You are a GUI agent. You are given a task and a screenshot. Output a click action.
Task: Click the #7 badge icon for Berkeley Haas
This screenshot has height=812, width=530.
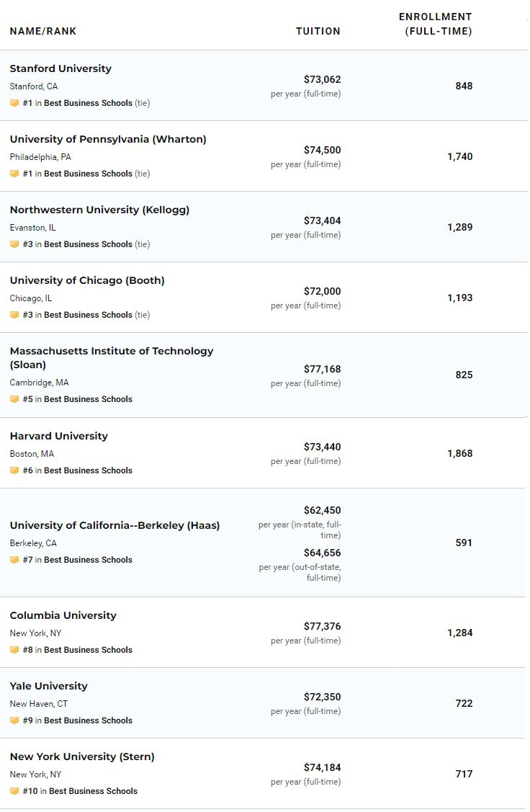(x=14, y=560)
